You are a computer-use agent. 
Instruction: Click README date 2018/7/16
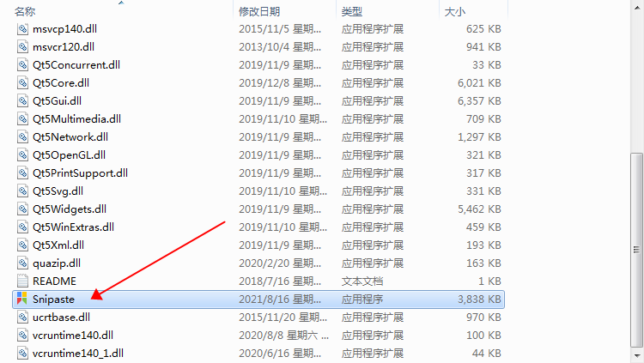(280, 281)
